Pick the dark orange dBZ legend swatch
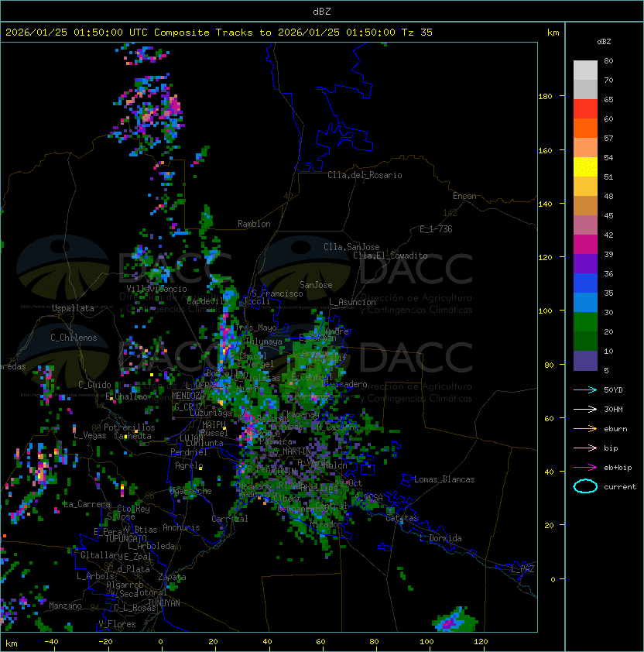Viewport: 644px width, 652px height. pos(585,128)
